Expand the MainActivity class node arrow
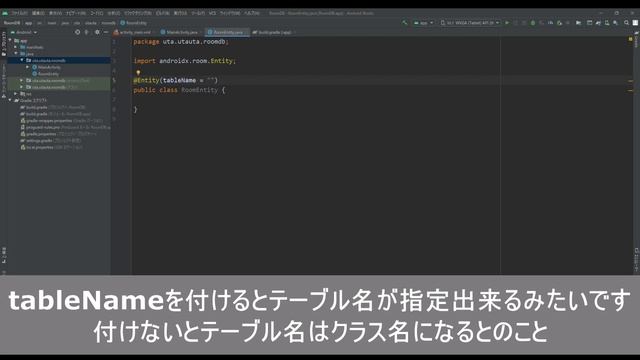The height and width of the screenshot is (360, 640). [28, 67]
